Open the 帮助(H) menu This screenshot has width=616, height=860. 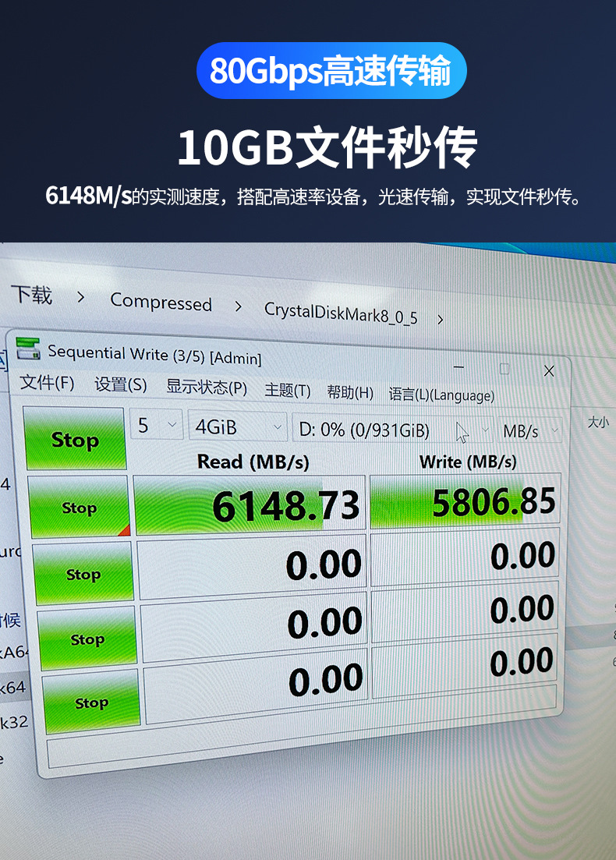[350, 393]
